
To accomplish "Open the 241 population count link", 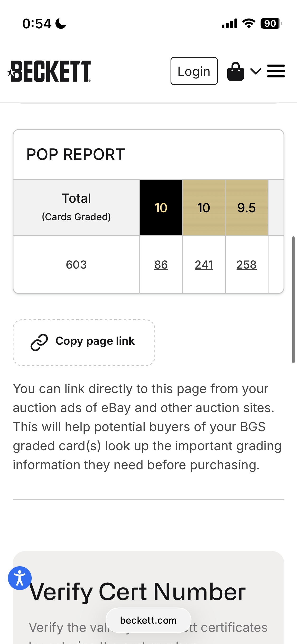I will coord(204,265).
